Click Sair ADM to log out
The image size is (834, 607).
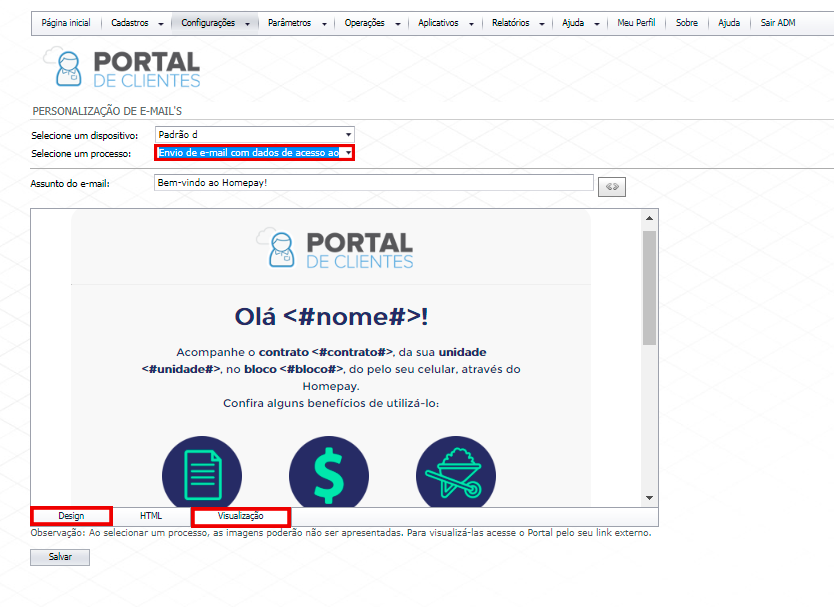(x=778, y=23)
